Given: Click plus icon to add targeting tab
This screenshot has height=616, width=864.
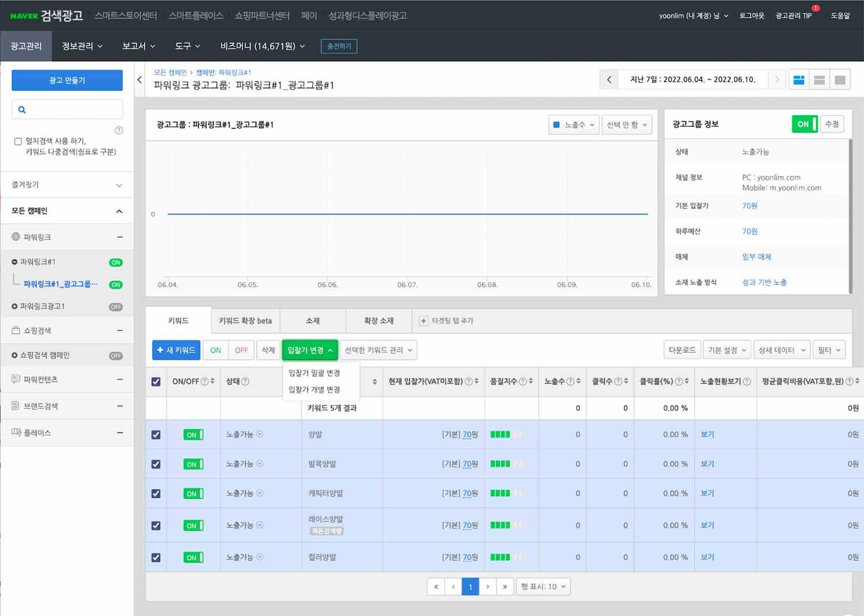Looking at the screenshot, I should pyautogui.click(x=423, y=321).
